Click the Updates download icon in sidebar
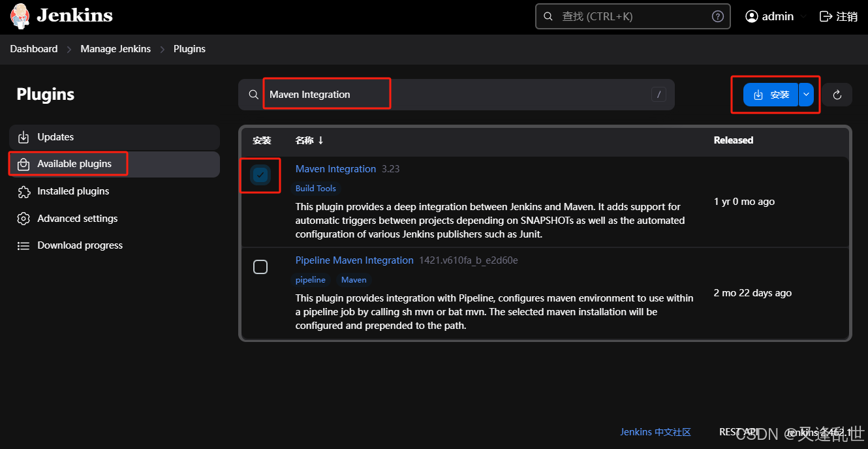Image resolution: width=868 pixels, height=449 pixels. pyautogui.click(x=23, y=137)
